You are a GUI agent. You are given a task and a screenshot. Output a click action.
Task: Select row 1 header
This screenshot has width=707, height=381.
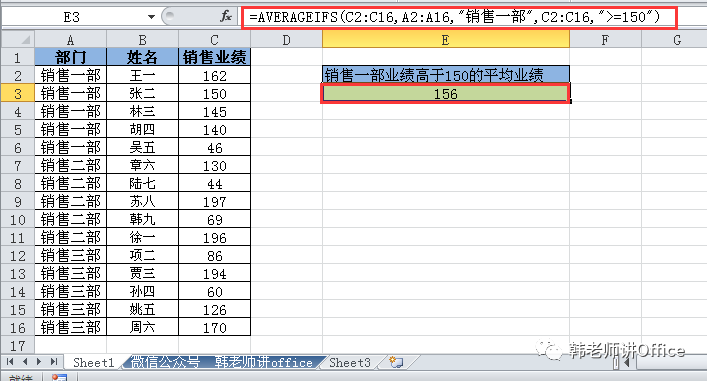pyautogui.click(x=18, y=57)
